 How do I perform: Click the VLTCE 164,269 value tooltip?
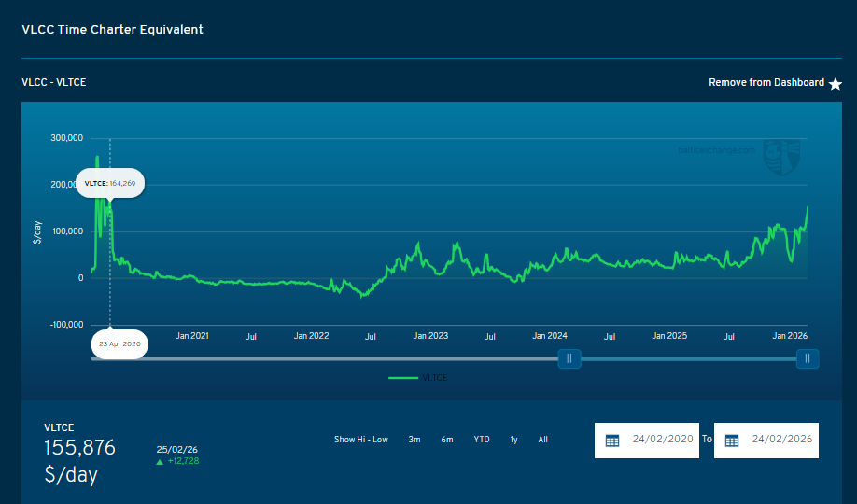(110, 184)
